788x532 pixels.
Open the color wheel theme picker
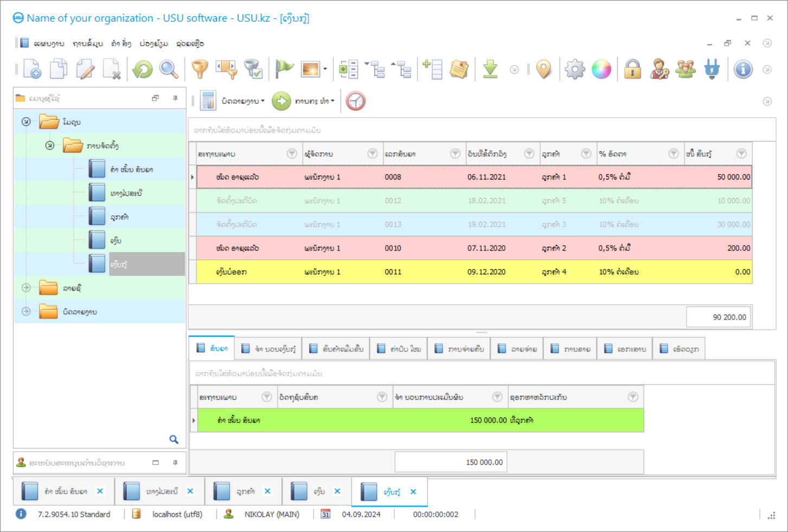tap(601, 69)
